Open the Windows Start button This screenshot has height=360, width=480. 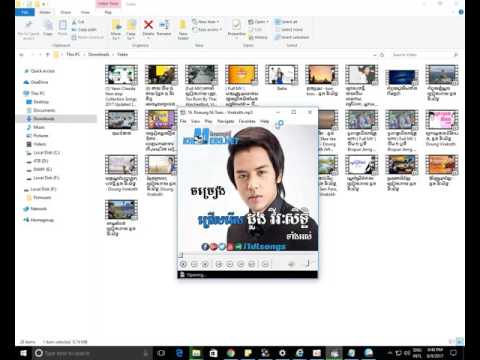click(23, 353)
